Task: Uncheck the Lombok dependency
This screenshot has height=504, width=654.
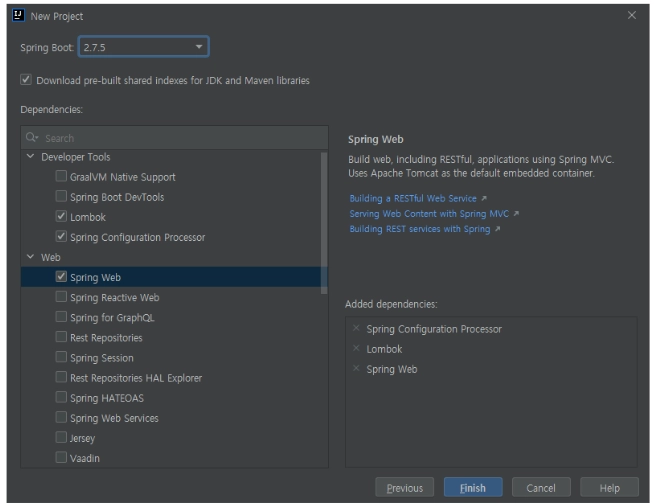Action: tap(61, 216)
